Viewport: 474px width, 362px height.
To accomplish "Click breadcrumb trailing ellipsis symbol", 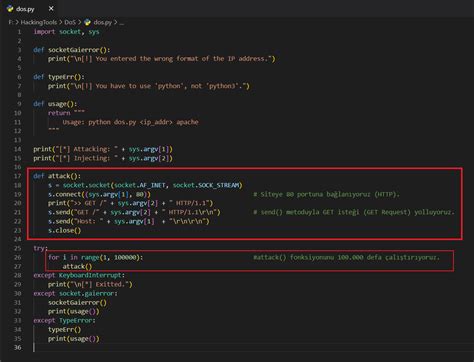I will 122,23.
